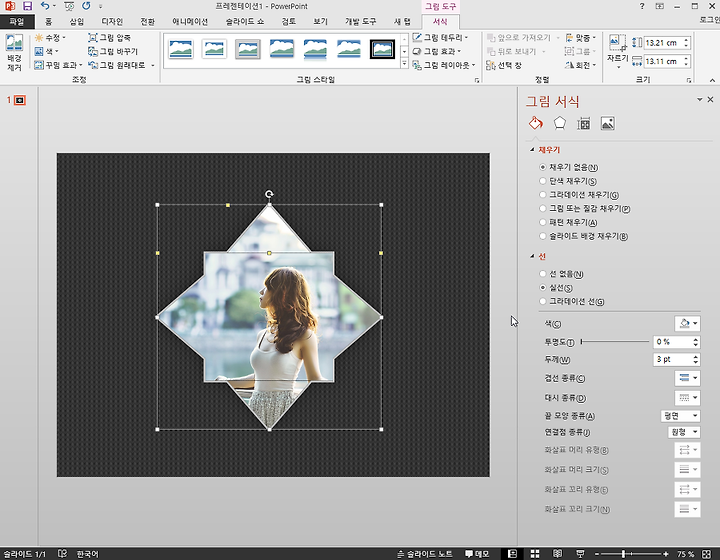720x560 pixels.
Task: Open 맞춤 align options
Action: pyautogui.click(x=580, y=38)
